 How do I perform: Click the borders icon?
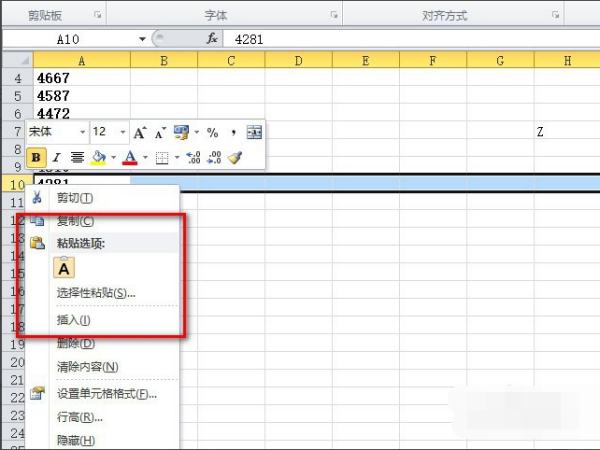pyautogui.click(x=162, y=158)
